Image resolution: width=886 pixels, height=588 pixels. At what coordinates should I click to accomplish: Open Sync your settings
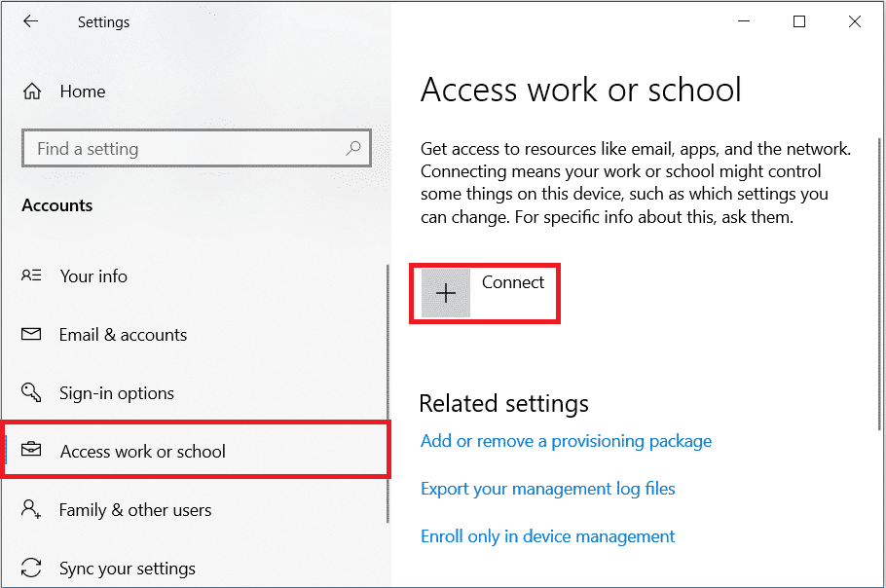[128, 569]
